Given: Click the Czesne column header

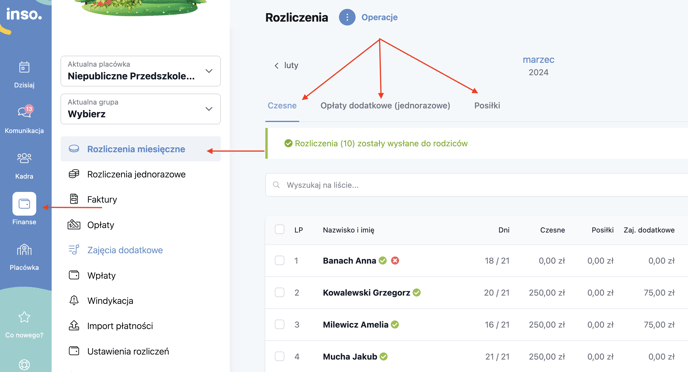Looking at the screenshot, I should [x=552, y=230].
